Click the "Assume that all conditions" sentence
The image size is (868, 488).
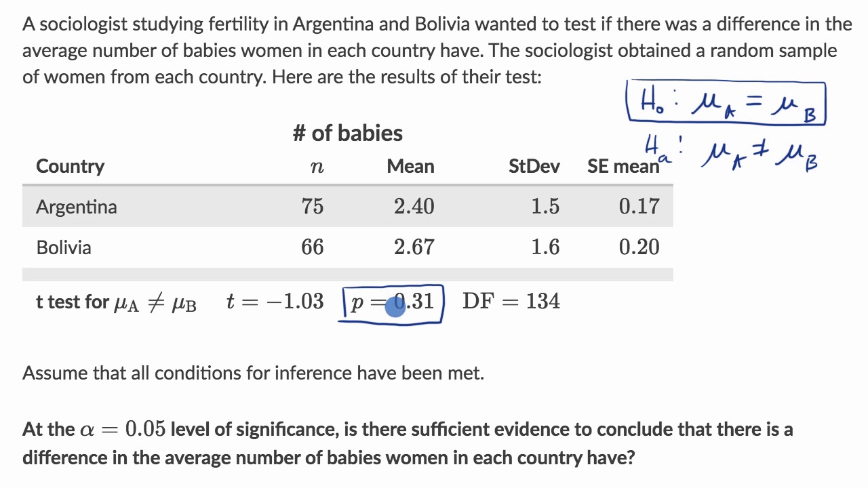click(253, 373)
